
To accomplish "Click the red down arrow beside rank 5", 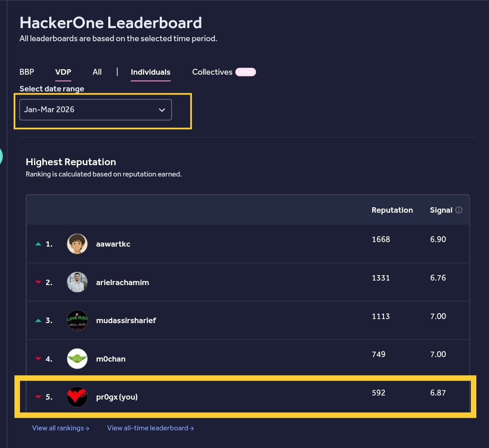I will click(x=38, y=397).
